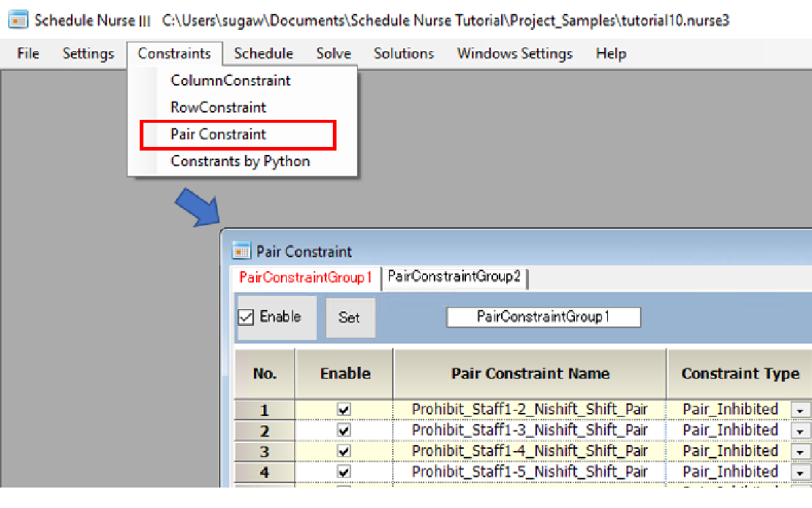The height and width of the screenshot is (508, 812).
Task: Click the No. column header
Action: point(265,374)
